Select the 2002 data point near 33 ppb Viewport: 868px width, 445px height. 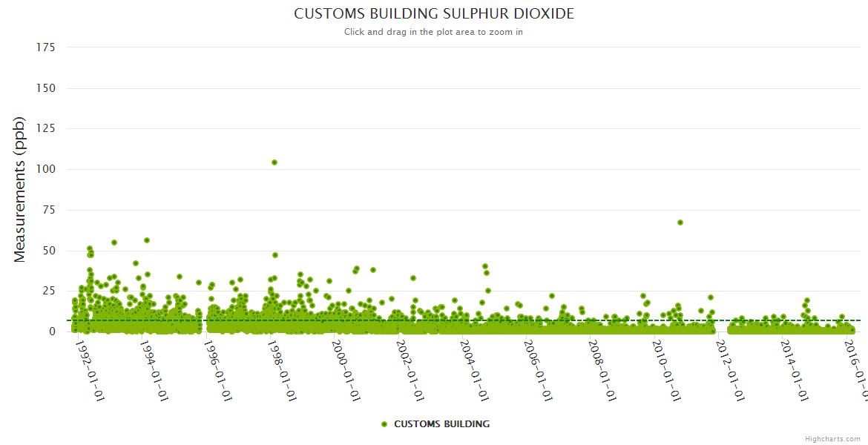413,278
